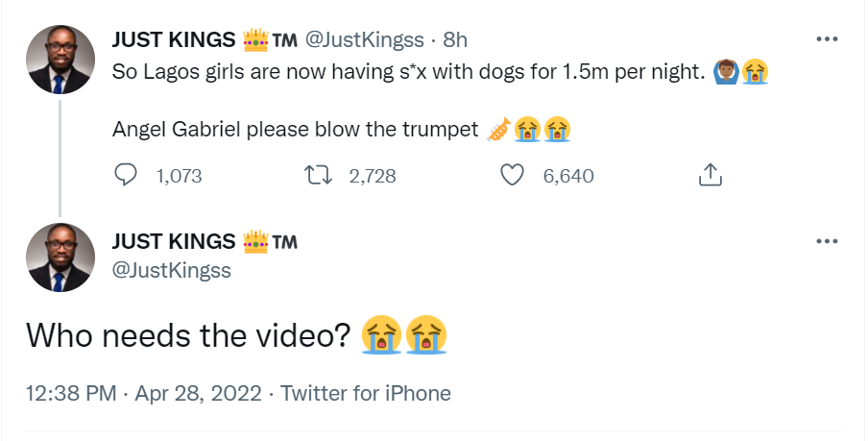Click the JUST KINGS name in the second tweet
Image resolution: width=868 pixels, height=441 pixels.
(174, 241)
